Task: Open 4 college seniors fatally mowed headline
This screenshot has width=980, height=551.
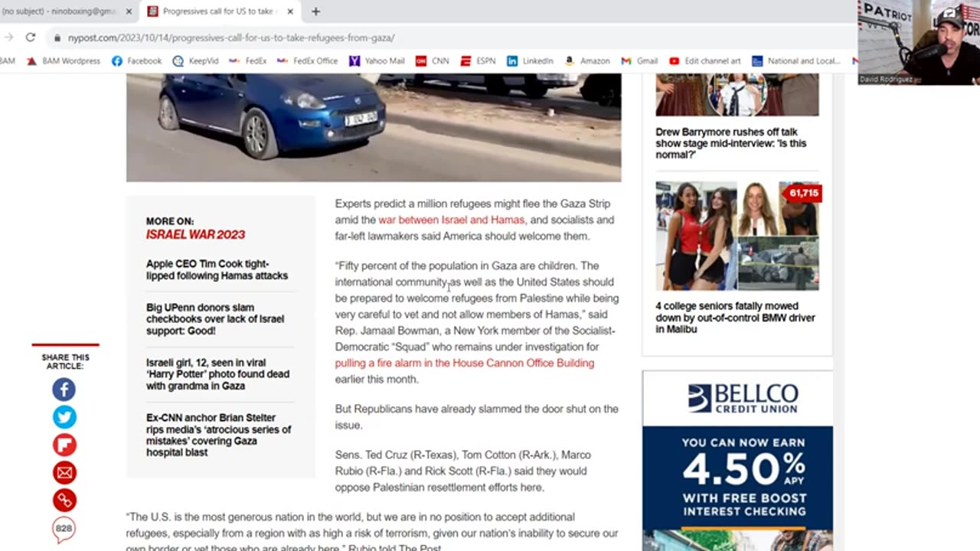Action: pos(735,318)
